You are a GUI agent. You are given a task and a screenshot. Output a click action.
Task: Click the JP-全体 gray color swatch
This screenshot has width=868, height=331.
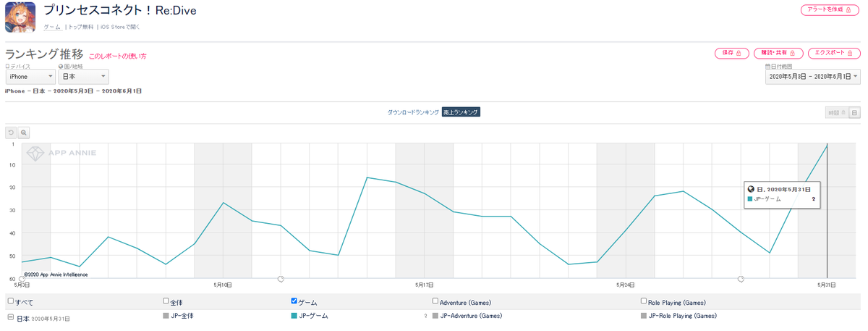[x=166, y=317]
